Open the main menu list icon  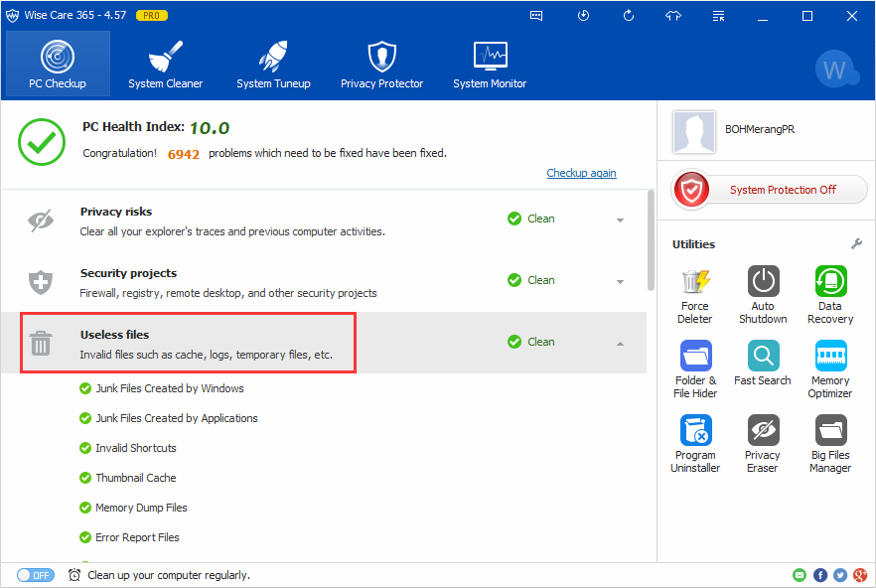(x=718, y=16)
